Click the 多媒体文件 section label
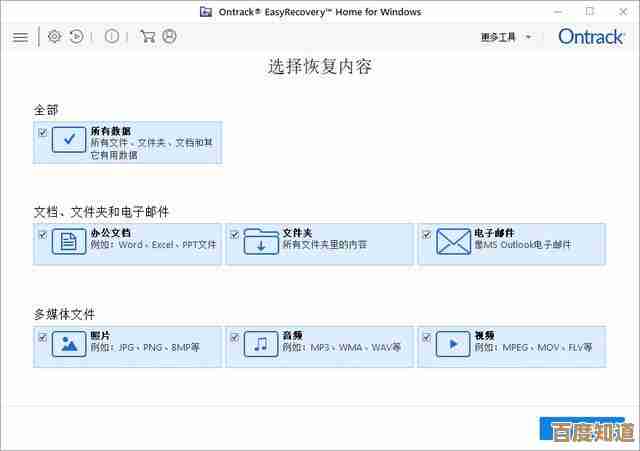640x451 pixels. point(64,314)
